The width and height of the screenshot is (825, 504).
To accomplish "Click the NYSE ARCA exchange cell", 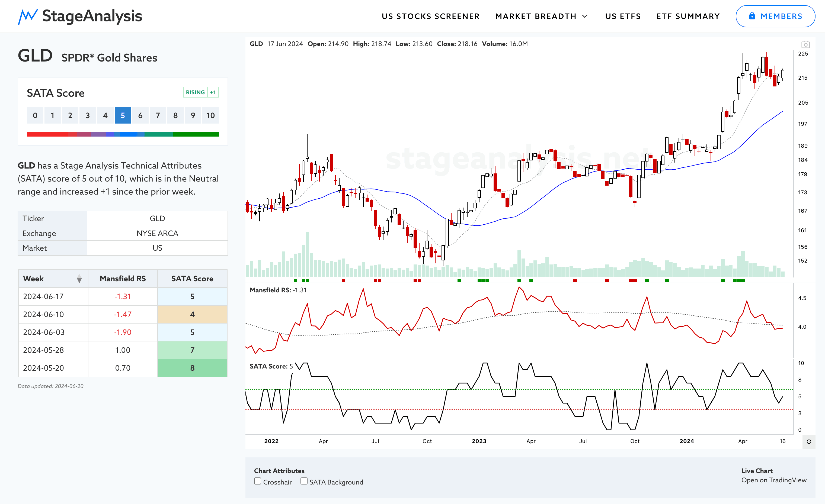I will 157,233.
